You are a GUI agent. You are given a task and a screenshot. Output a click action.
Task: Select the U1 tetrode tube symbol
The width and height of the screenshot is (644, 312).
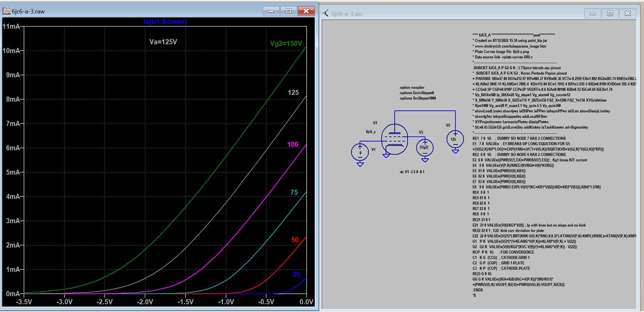pyautogui.click(x=394, y=139)
